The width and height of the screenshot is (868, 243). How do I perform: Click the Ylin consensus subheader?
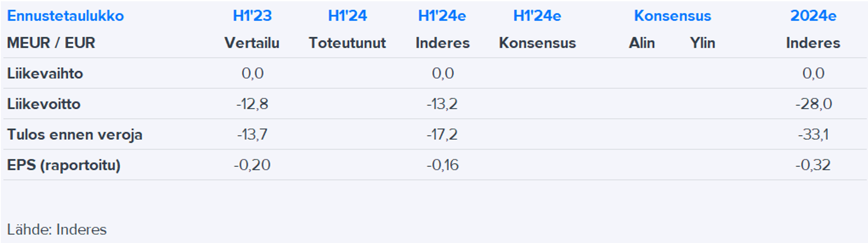pos(702,43)
